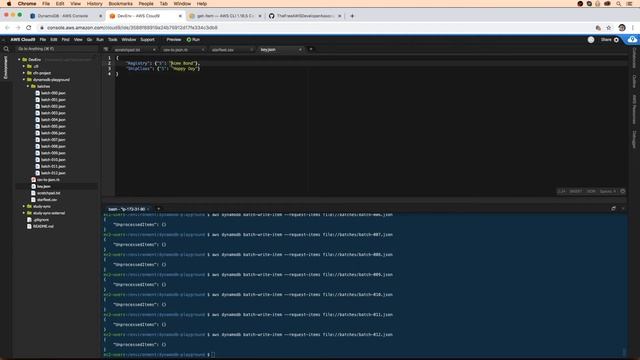The width and height of the screenshot is (640, 360).
Task: Add new terminal tab with plus
Action: (x=158, y=209)
